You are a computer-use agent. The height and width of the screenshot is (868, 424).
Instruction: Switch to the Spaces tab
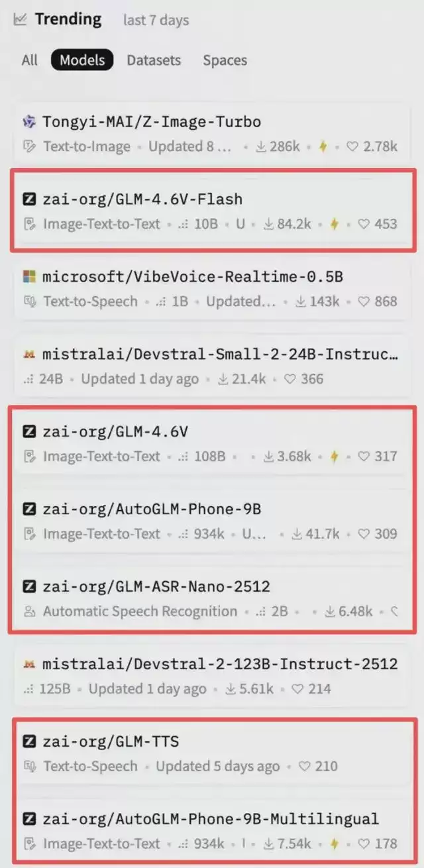click(225, 60)
